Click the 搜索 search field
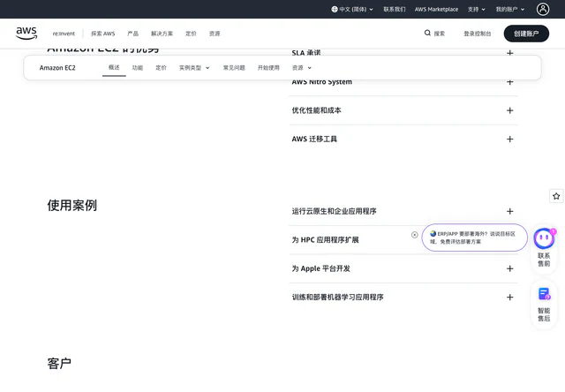The height and width of the screenshot is (392, 565). (x=434, y=34)
